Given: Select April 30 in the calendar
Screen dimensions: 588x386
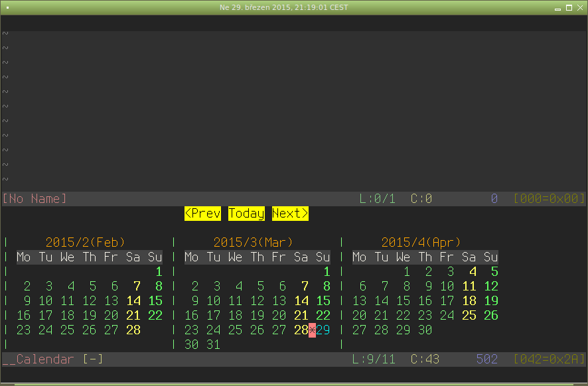Looking at the screenshot, I should 425,330.
